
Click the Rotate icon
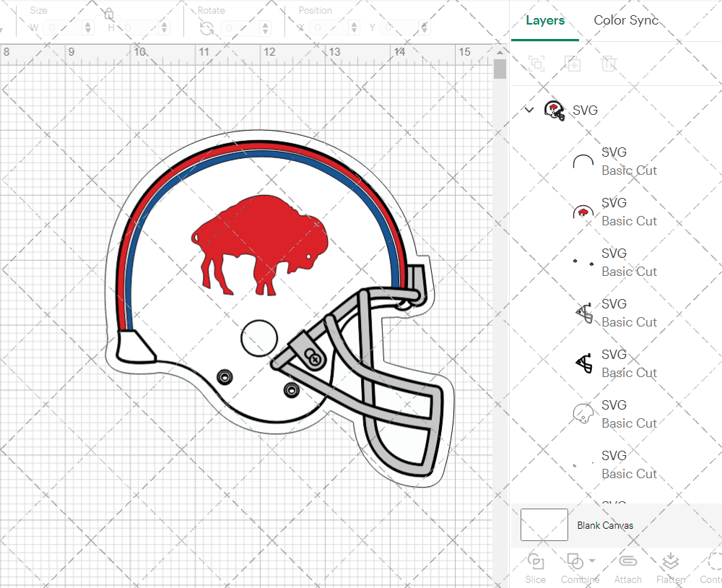point(206,29)
